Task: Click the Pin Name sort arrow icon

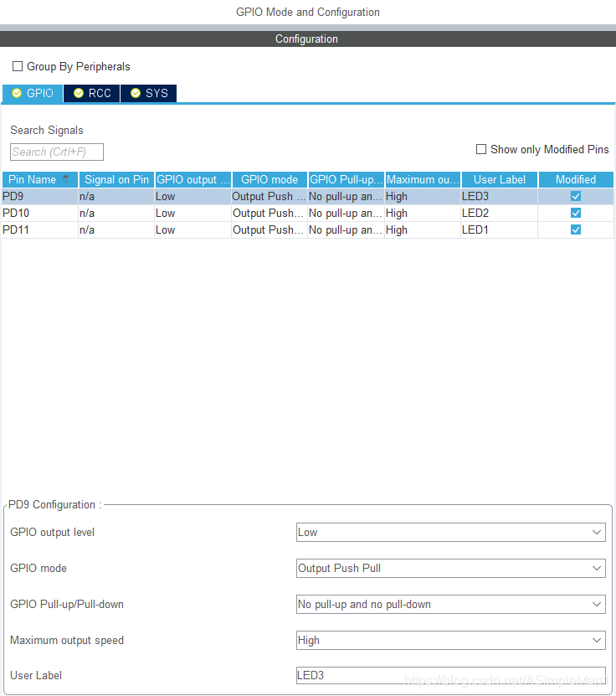Action: pyautogui.click(x=65, y=179)
